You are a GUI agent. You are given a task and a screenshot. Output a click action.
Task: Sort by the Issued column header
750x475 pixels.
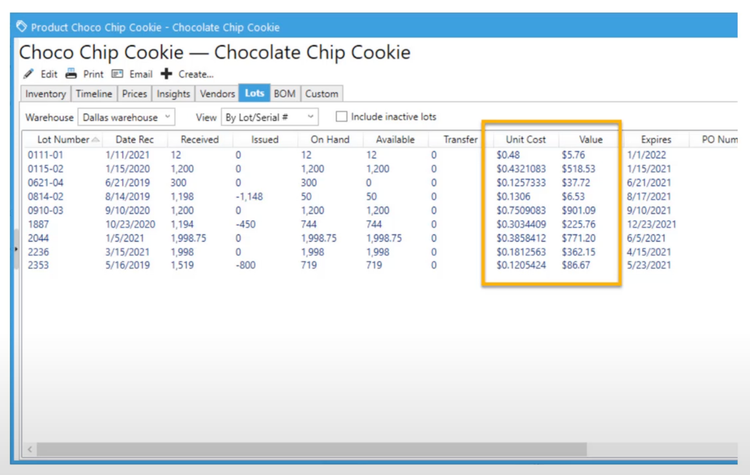click(265, 140)
